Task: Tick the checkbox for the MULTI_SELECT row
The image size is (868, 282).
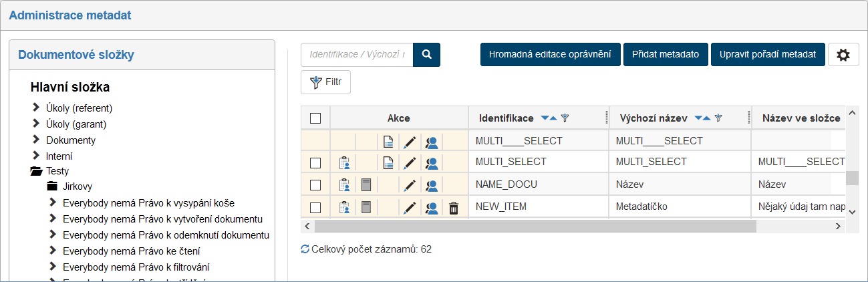Action: [x=315, y=163]
